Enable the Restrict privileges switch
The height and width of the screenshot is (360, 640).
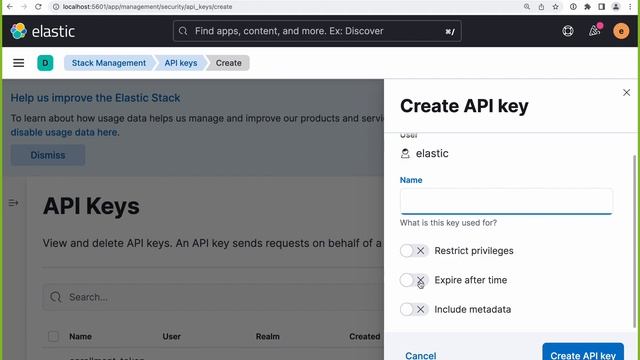point(414,251)
